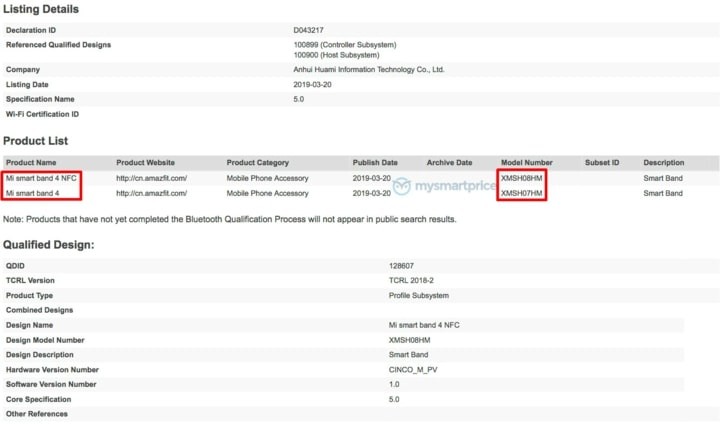Click the Subset ID column header
This screenshot has height=424, width=720.
(602, 163)
